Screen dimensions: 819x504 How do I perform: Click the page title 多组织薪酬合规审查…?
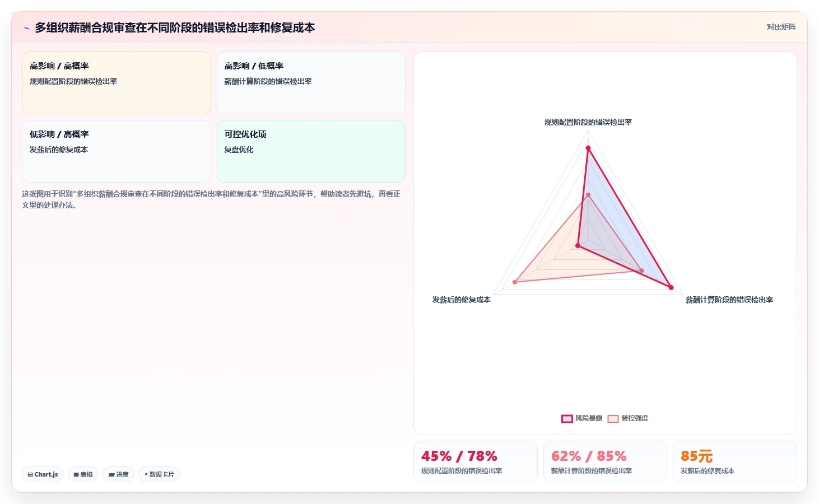175,27
